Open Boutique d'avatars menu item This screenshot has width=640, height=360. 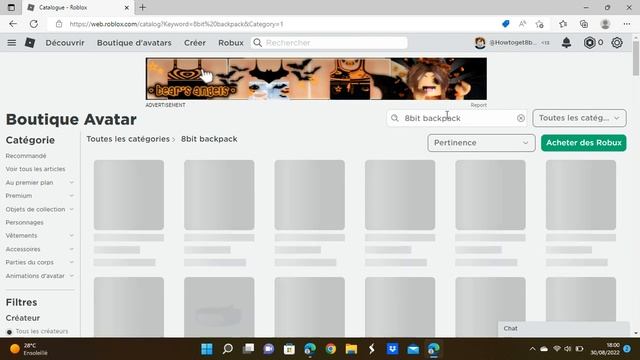click(134, 43)
